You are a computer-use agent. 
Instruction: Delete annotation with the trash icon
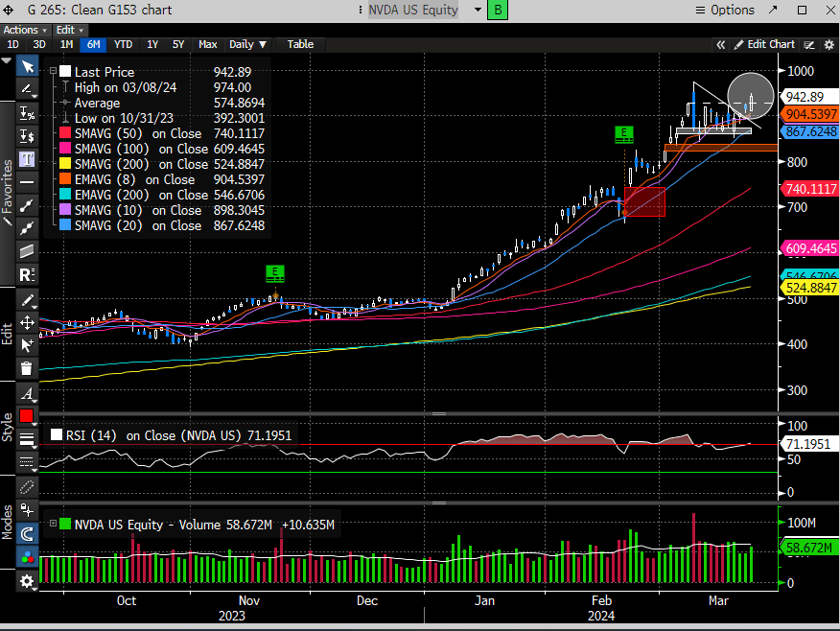[27, 368]
